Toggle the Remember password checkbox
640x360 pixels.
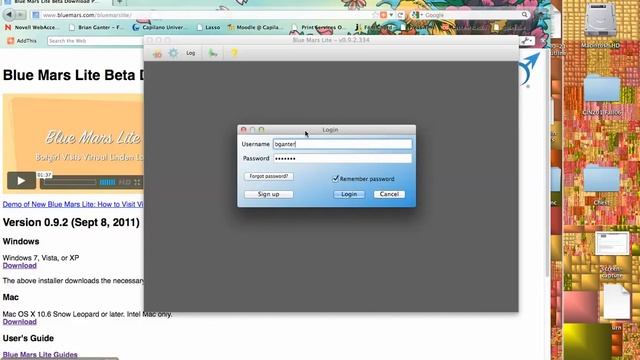tap(336, 178)
